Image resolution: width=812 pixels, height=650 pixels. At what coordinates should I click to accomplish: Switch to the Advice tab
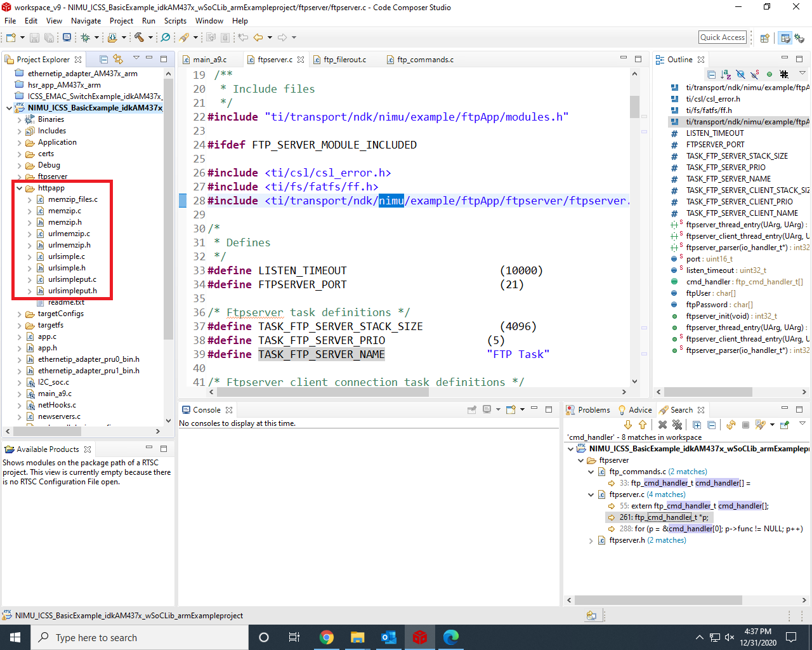click(x=635, y=410)
